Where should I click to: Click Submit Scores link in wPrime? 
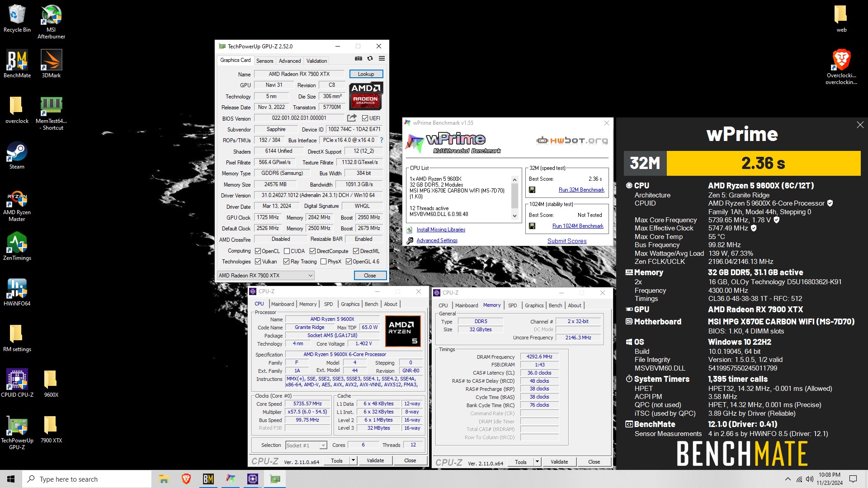pos(567,241)
